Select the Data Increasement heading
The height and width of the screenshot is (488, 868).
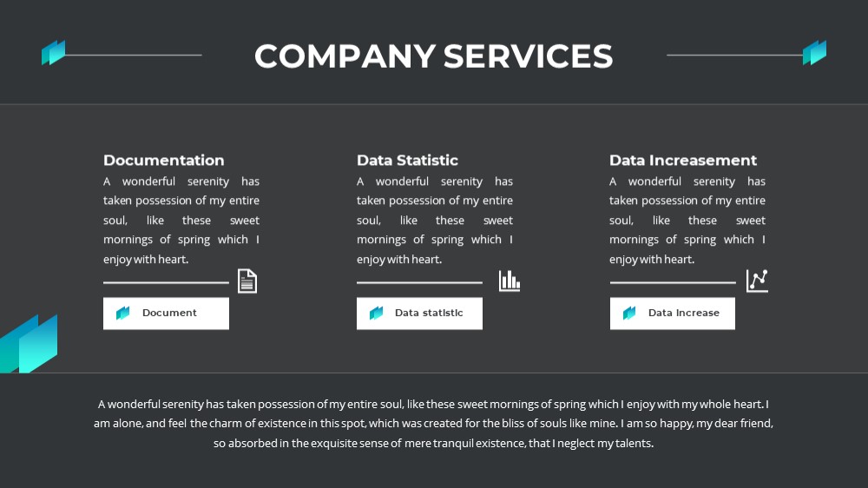click(x=683, y=160)
